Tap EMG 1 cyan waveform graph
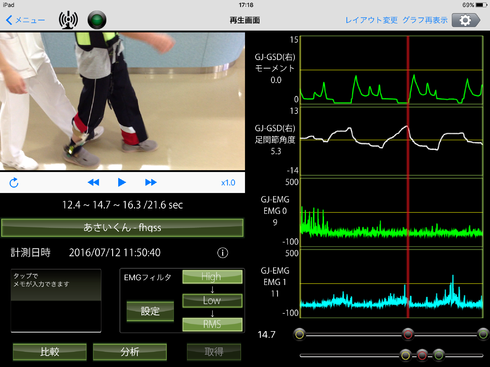This screenshot has width=490, height=367. point(392,283)
